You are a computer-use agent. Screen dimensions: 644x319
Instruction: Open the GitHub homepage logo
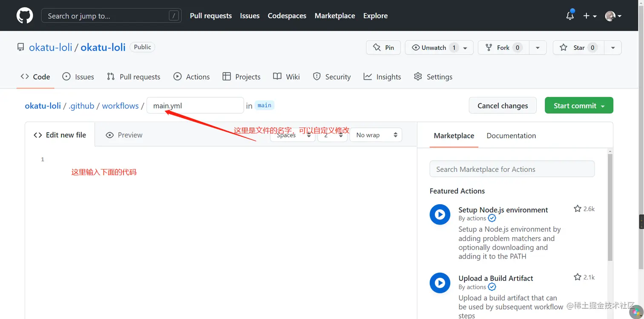[x=25, y=16]
